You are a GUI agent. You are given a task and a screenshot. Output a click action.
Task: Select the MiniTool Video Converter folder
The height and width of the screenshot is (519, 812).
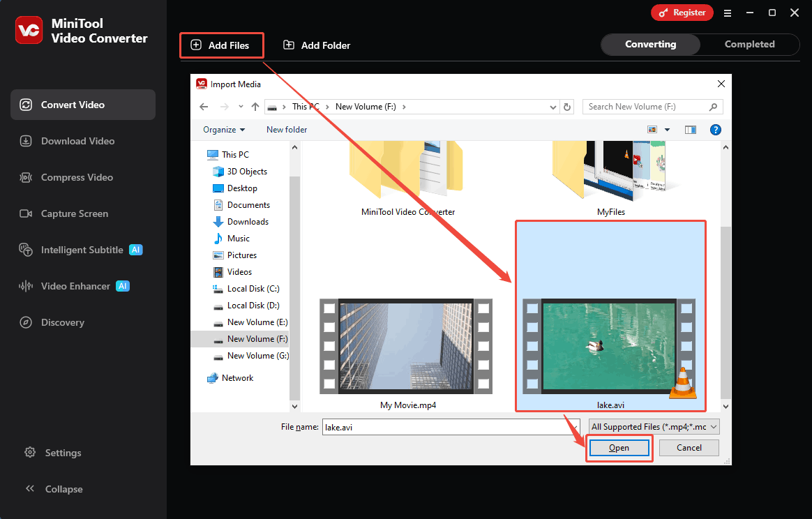pyautogui.click(x=408, y=179)
